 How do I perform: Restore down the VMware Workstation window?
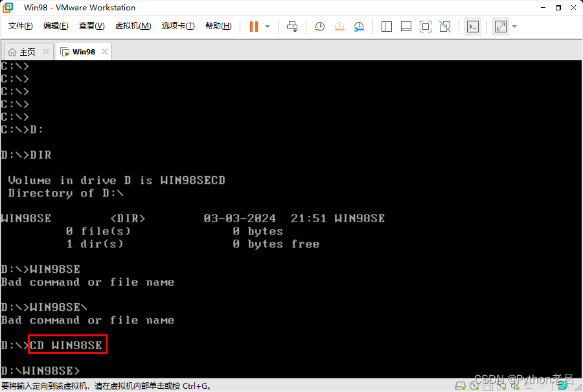[558, 7]
